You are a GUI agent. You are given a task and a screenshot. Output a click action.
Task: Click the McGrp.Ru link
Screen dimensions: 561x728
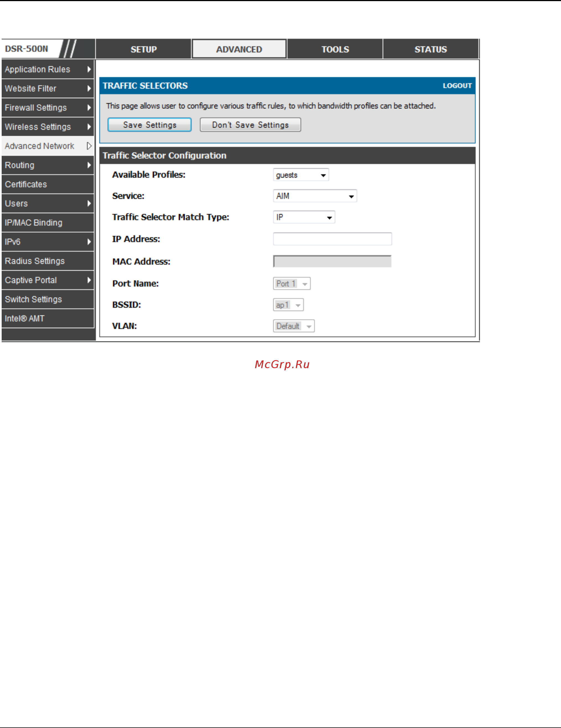coord(282,365)
